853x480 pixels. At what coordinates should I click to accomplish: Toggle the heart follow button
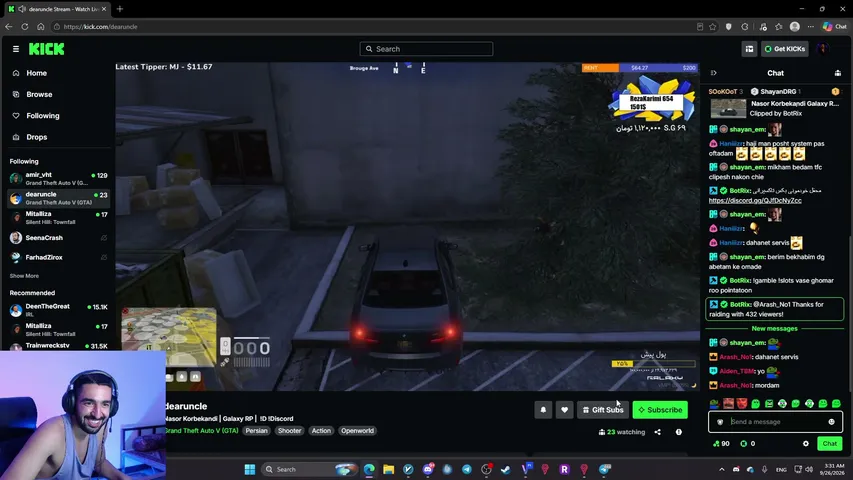564,410
